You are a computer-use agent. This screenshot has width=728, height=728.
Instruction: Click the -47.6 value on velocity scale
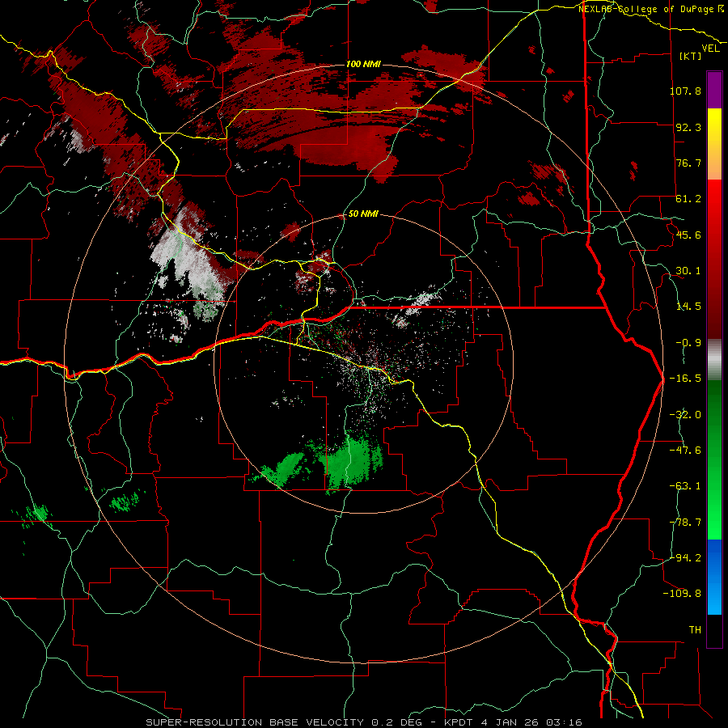click(685, 451)
